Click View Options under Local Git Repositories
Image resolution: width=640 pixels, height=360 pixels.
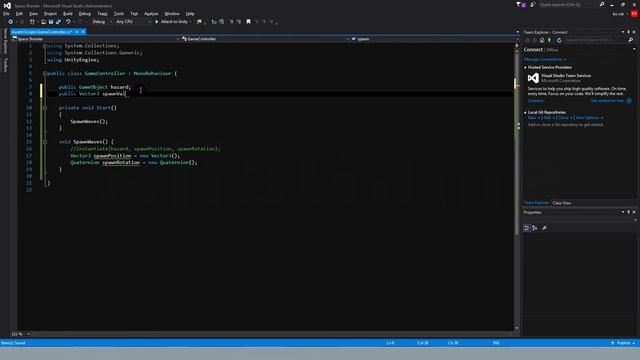587,118
